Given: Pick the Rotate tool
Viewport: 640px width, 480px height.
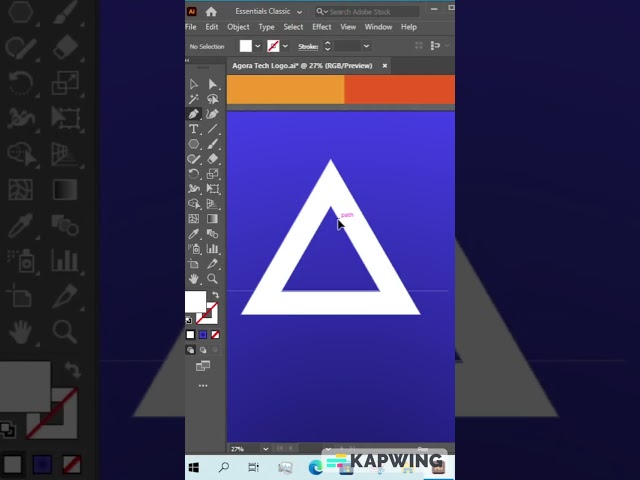Looking at the screenshot, I should point(193,174).
